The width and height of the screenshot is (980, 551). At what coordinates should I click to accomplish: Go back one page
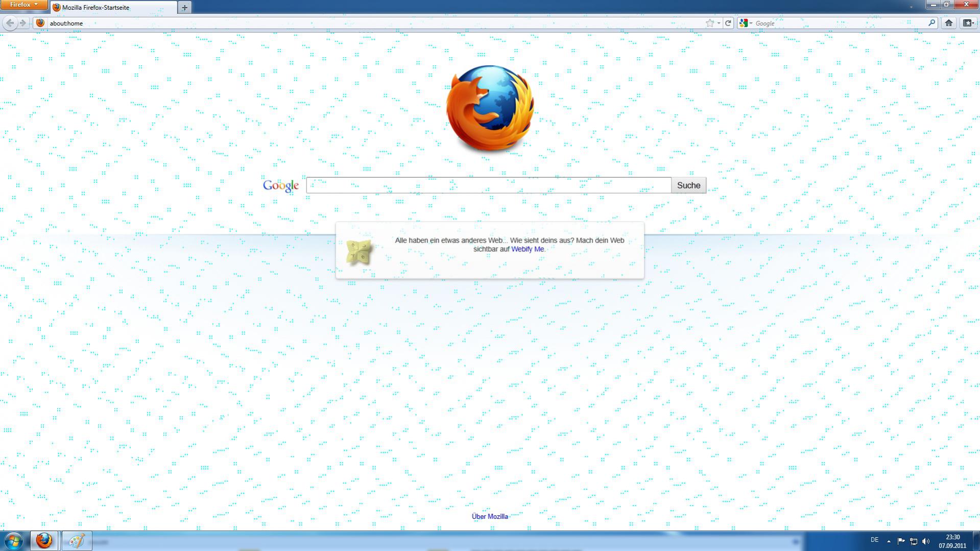click(x=10, y=23)
